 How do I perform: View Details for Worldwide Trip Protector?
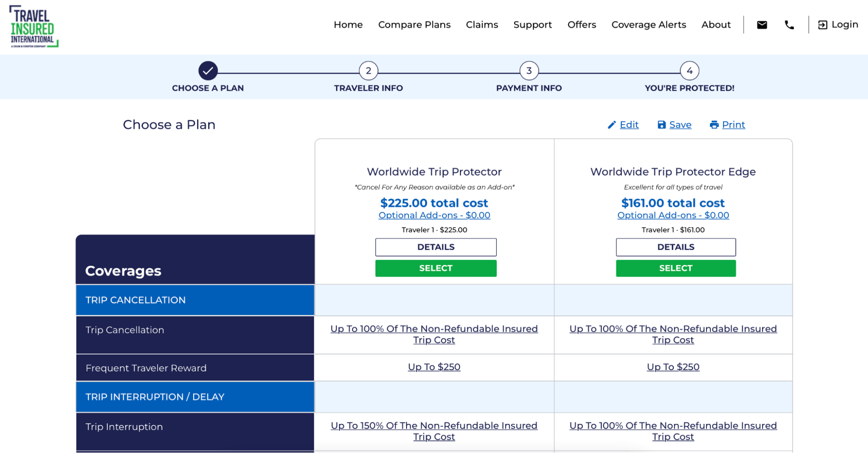(x=436, y=247)
